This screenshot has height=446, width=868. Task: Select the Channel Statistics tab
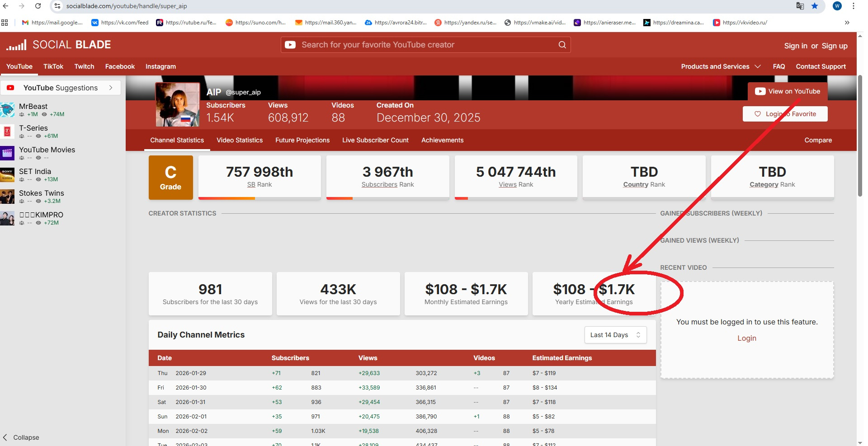coord(177,140)
